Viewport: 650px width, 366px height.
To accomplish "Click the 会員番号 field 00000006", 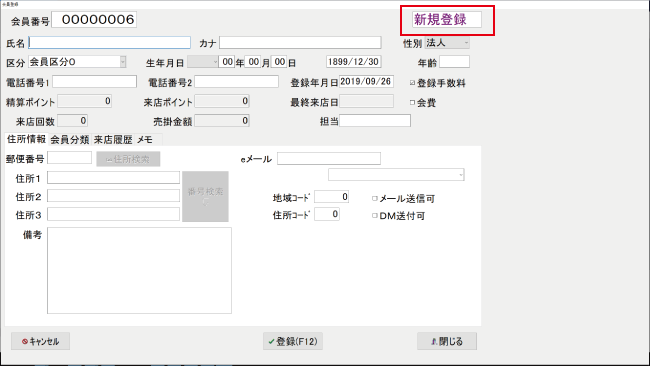I will tap(94, 19).
